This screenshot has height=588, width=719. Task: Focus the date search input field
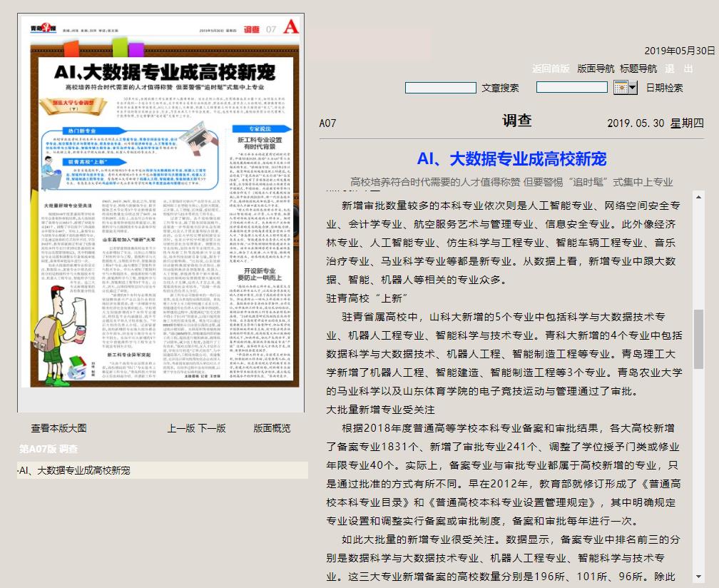click(571, 87)
